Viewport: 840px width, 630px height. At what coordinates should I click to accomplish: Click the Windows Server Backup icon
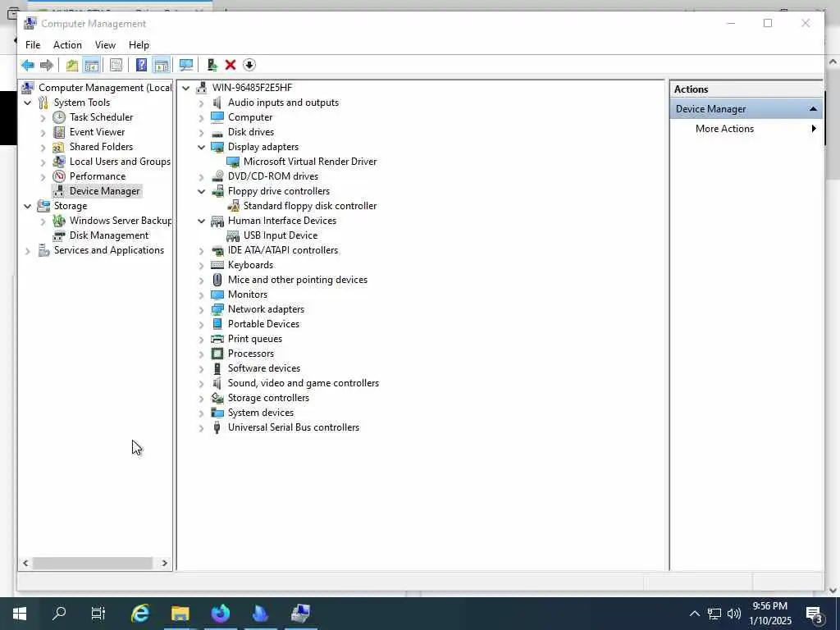[x=59, y=221]
